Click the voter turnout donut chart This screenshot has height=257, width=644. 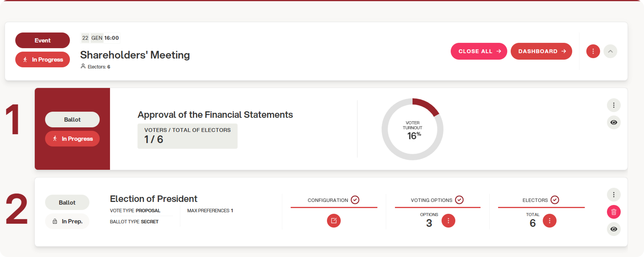coord(412,129)
